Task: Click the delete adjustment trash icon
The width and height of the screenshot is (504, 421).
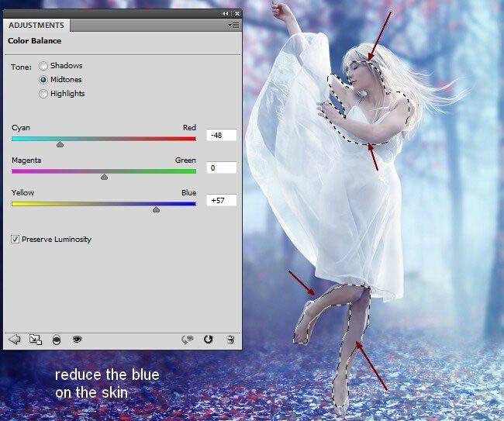Action: (230, 340)
